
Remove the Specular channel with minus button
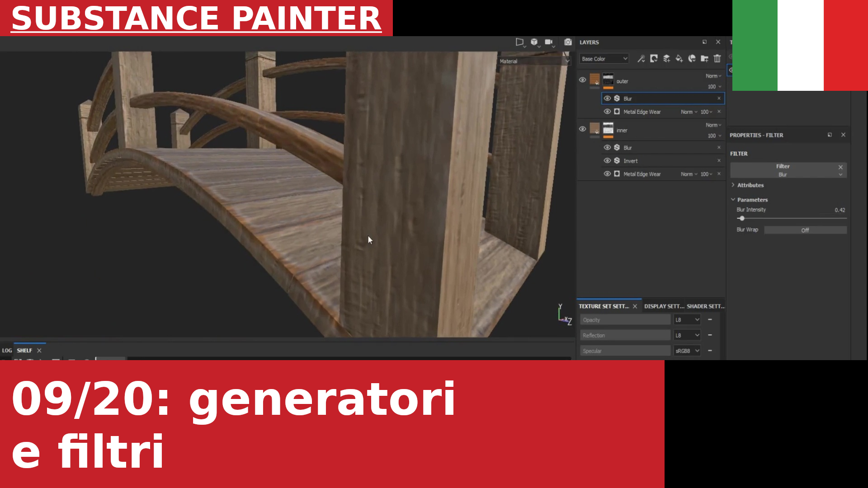click(710, 351)
